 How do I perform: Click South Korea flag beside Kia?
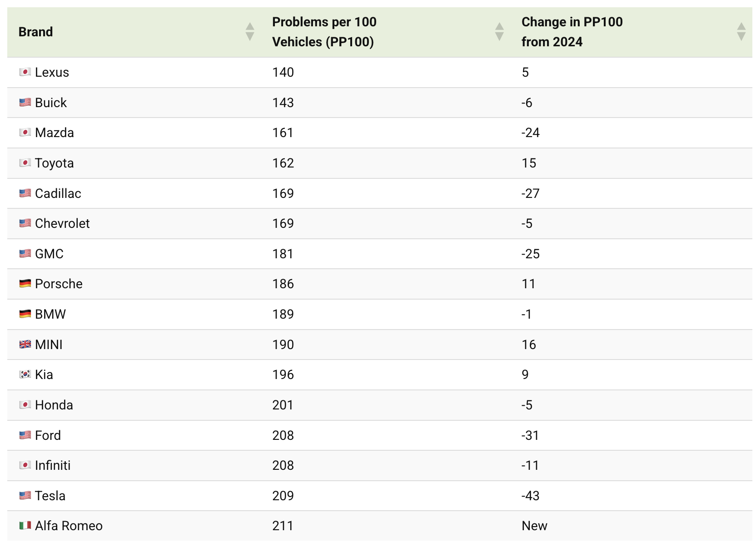point(25,374)
